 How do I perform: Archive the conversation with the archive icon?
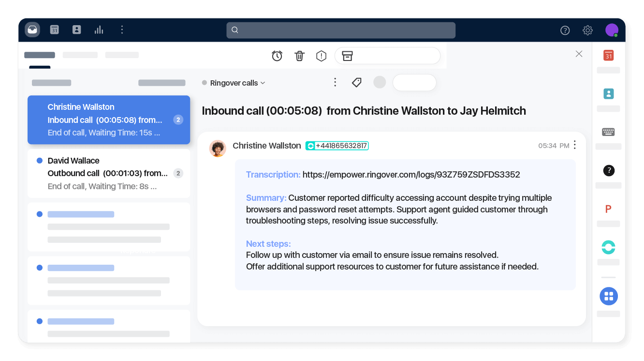click(x=347, y=56)
